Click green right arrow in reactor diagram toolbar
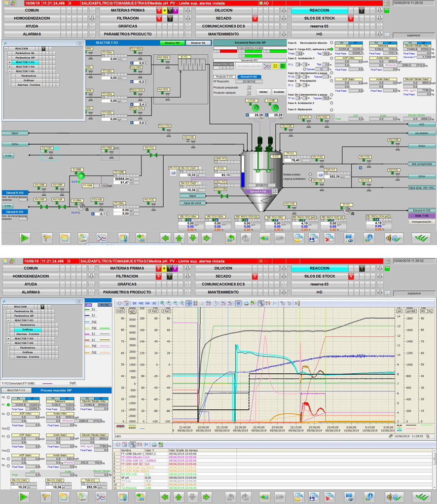 tap(207, 238)
